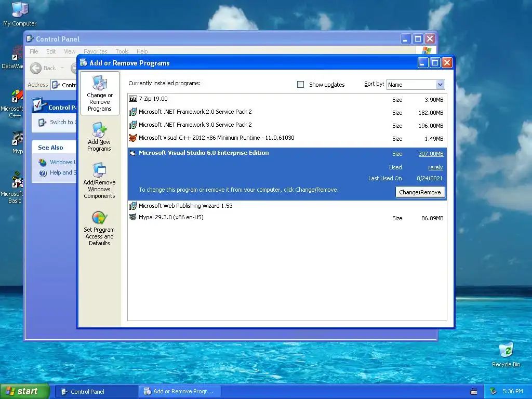The image size is (532, 399).
Task: Select Microsoft Web Publishing Wizard 1.53 entry
Action: click(287, 206)
